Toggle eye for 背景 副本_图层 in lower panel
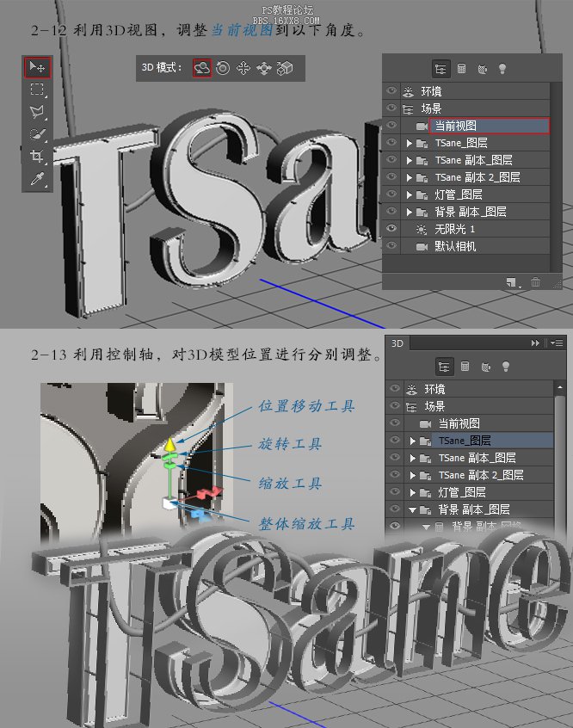Screen dimensions: 573x728 coord(395,509)
